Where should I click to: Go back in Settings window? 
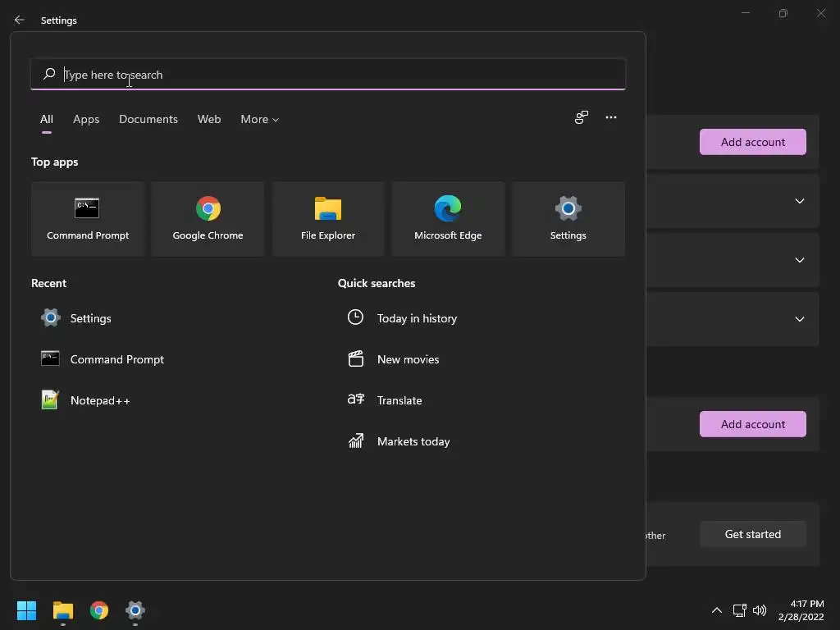click(x=20, y=20)
